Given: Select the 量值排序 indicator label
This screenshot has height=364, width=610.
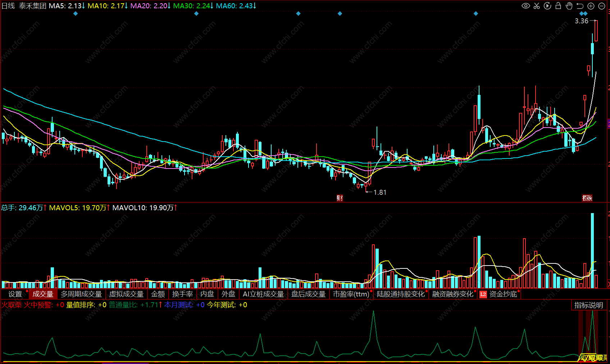Looking at the screenshot, I should [x=86, y=305].
